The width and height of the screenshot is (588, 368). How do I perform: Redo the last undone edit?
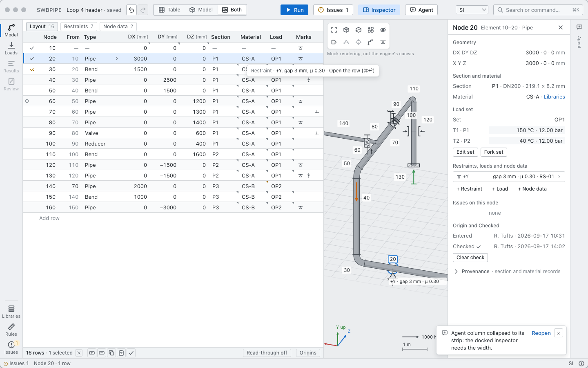(x=143, y=10)
